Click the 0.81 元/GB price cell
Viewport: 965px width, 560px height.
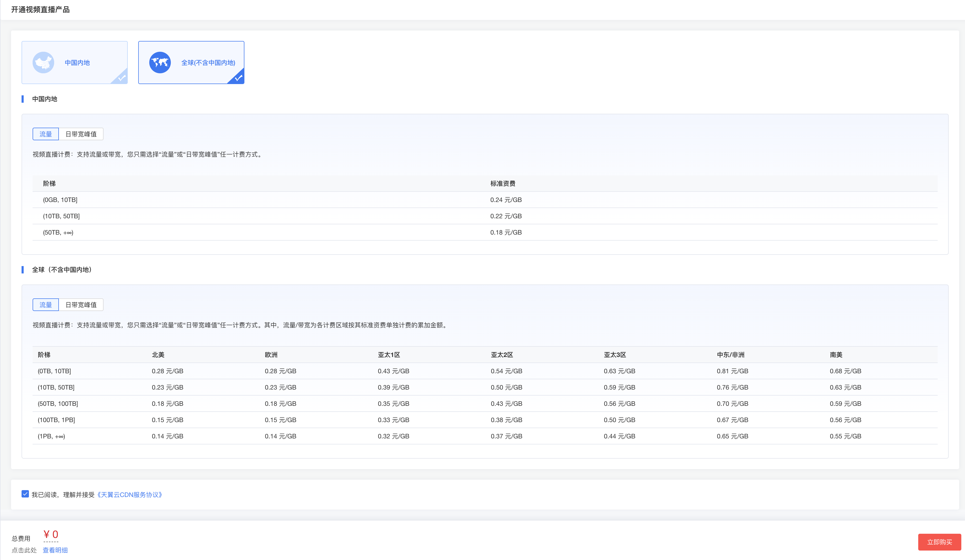(x=732, y=371)
